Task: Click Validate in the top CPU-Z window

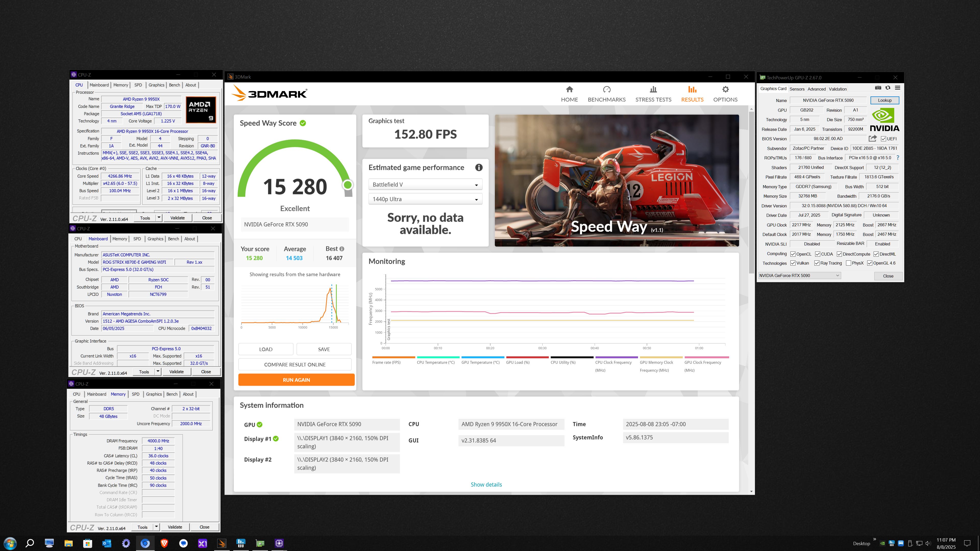Action: coord(177,218)
